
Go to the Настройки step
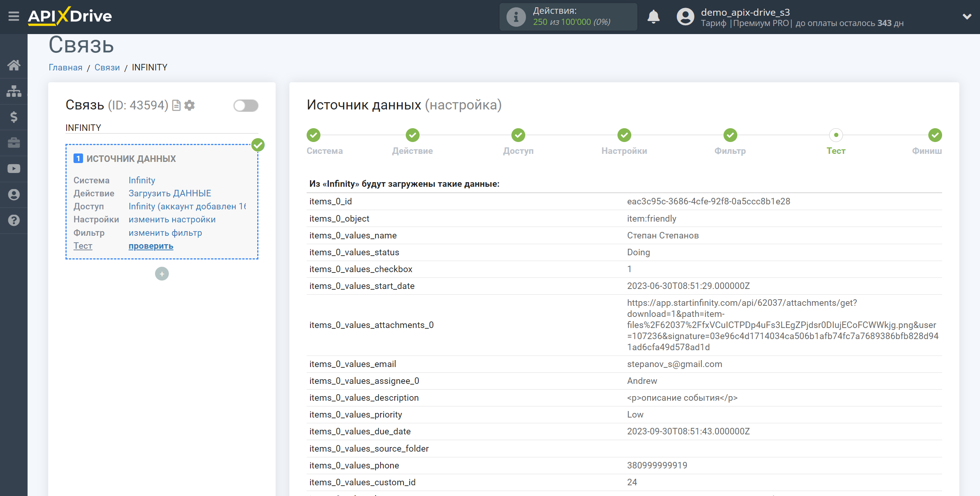pyautogui.click(x=624, y=135)
